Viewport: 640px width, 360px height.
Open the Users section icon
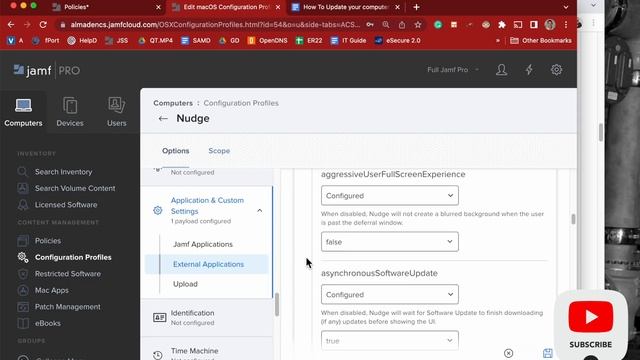pyautogui.click(x=116, y=105)
